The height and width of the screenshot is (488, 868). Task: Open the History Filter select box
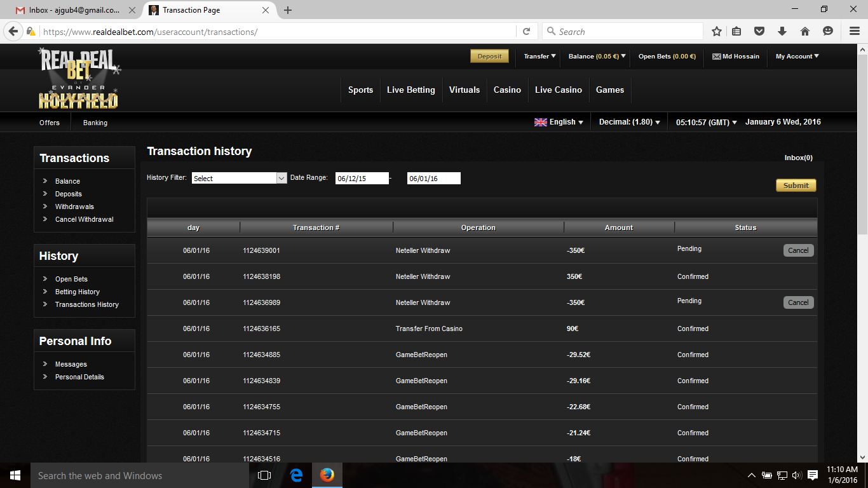(x=240, y=179)
